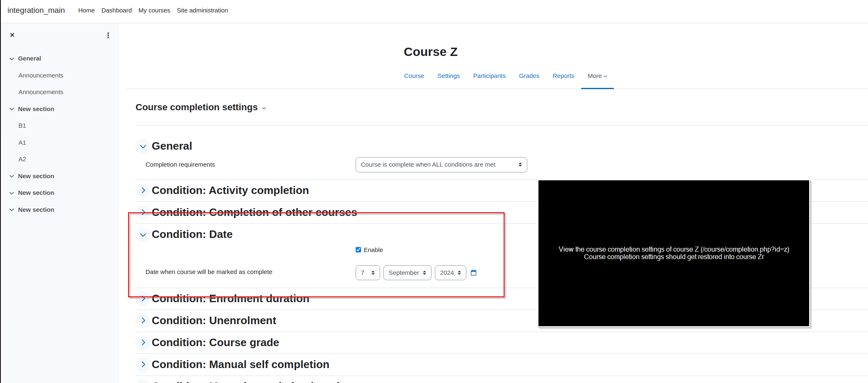Open calendar date picker icon
868x383 pixels.
(474, 273)
